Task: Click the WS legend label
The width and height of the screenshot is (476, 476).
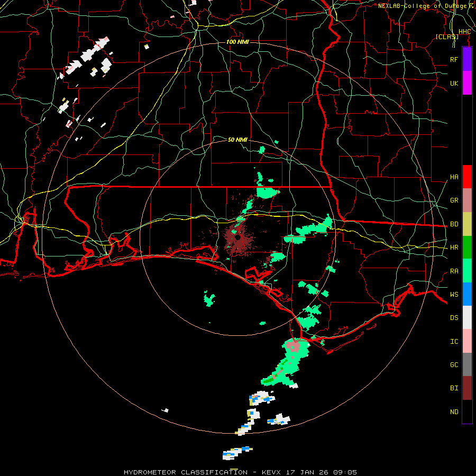Action: (454, 295)
